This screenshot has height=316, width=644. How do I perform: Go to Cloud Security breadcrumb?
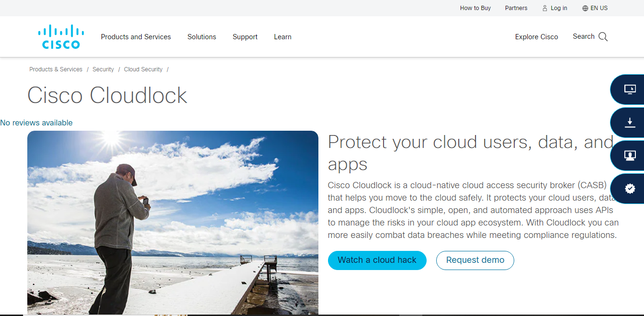[143, 69]
